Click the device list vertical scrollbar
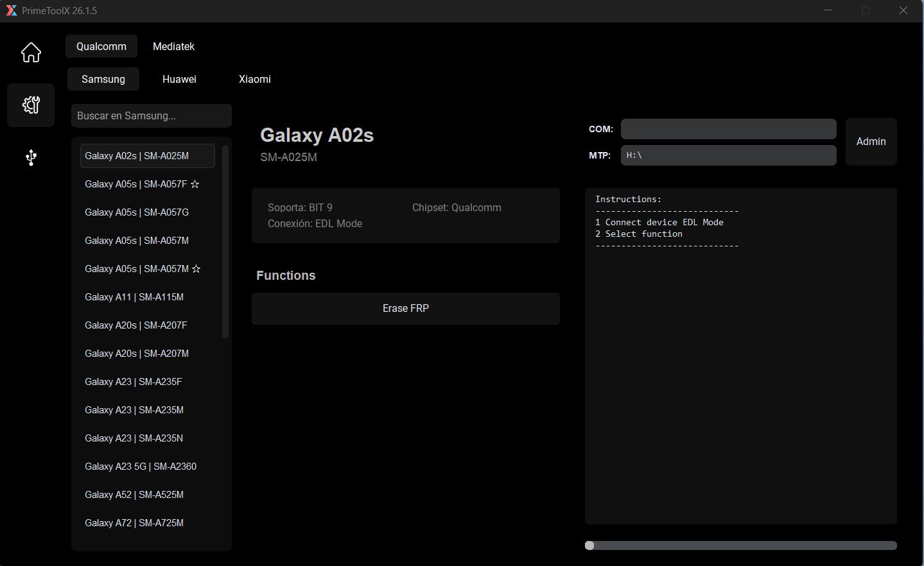The width and height of the screenshot is (924, 566). 225,241
